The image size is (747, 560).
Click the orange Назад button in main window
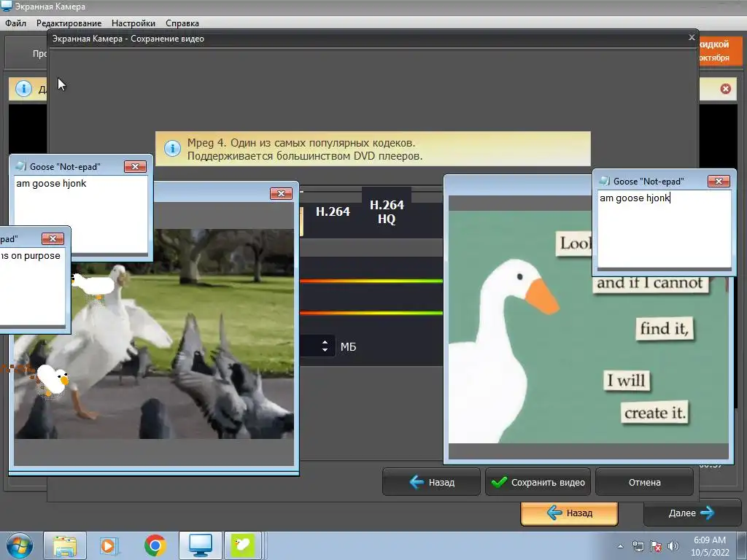(569, 513)
